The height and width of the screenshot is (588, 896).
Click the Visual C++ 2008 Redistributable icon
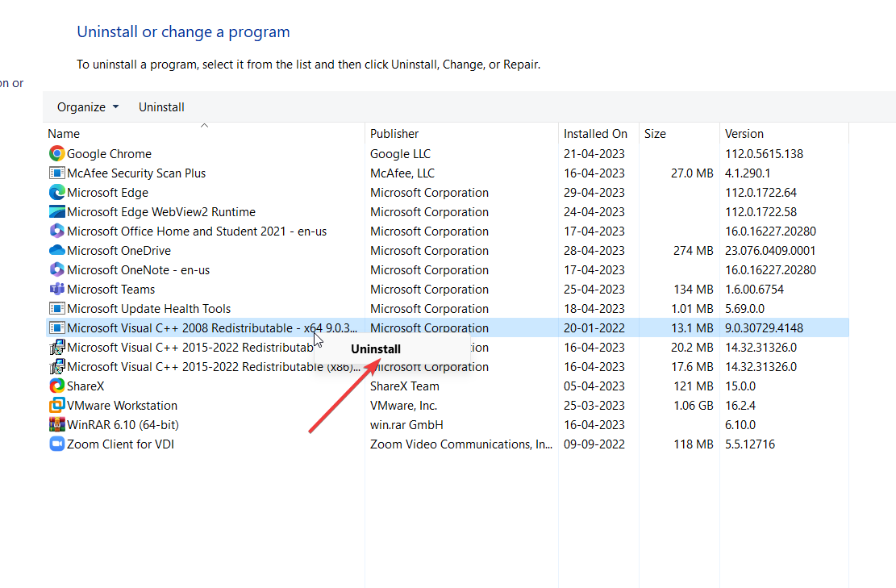point(56,328)
